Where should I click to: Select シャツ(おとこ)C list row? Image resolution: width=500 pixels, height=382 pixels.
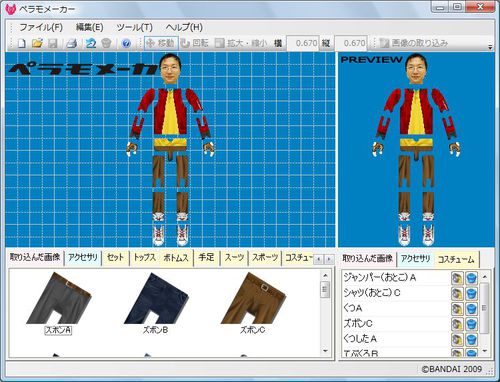pos(395,293)
